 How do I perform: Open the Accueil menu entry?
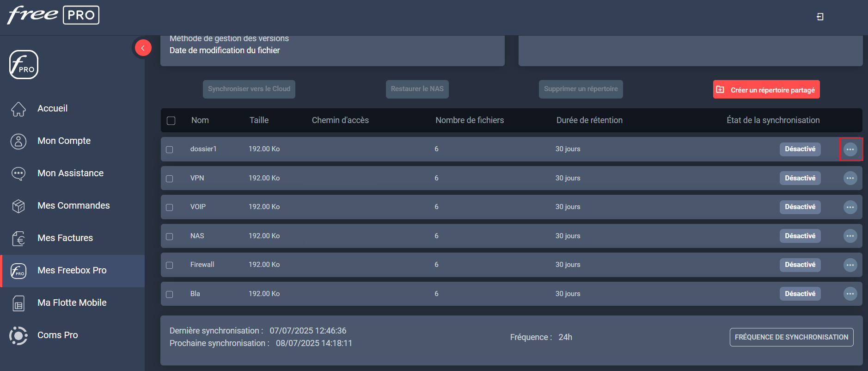[x=52, y=108]
